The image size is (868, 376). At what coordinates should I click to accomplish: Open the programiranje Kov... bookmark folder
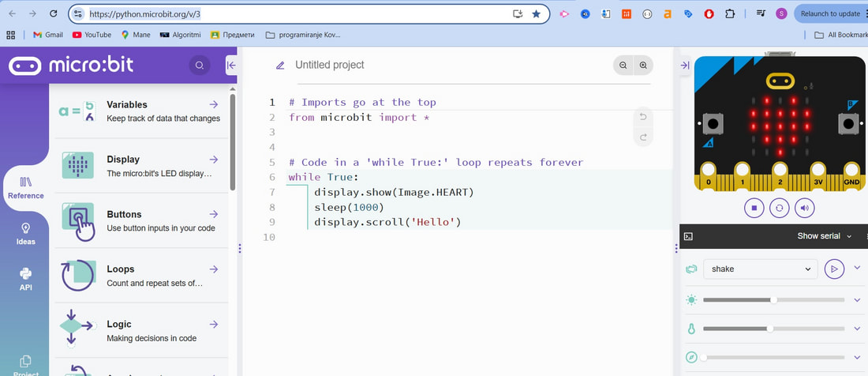[x=303, y=35]
